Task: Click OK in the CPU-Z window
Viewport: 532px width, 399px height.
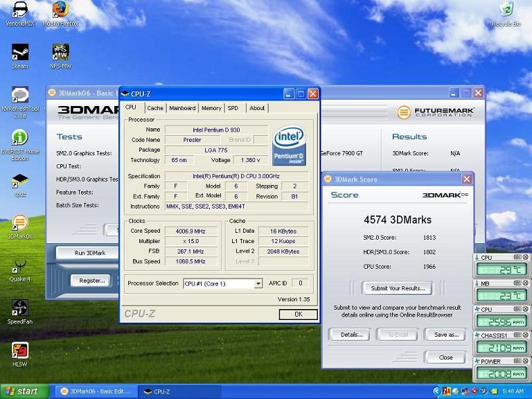Action: [x=299, y=314]
